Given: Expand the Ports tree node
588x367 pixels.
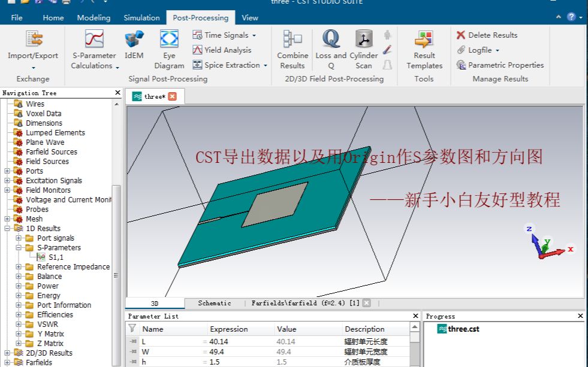Looking at the screenshot, I should click(x=7, y=171).
